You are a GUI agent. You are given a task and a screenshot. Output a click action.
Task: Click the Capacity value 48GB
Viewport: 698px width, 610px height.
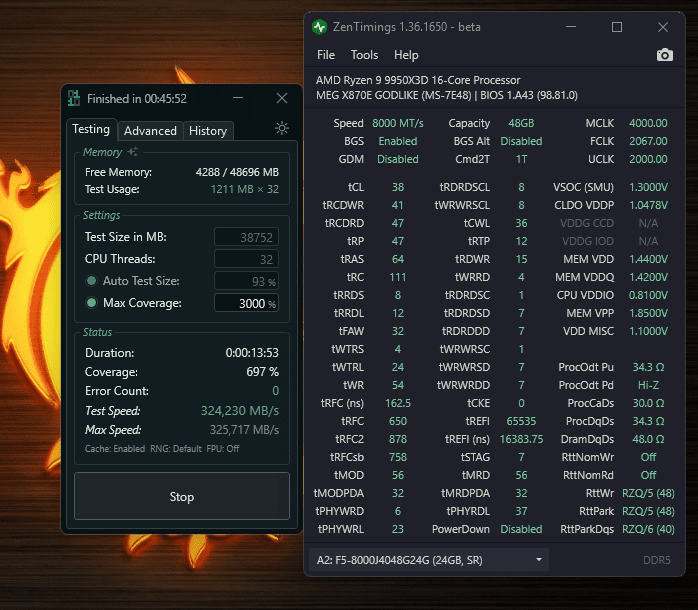pos(521,123)
